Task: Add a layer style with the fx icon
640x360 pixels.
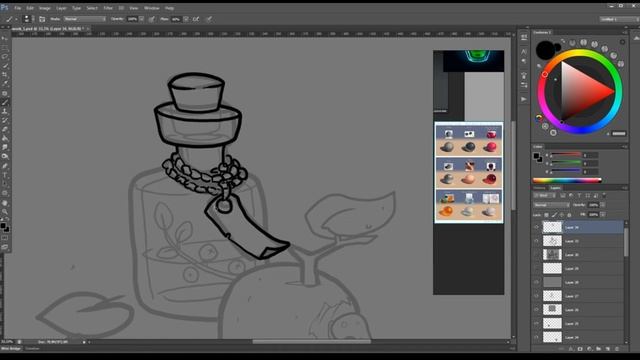Action: [x=571, y=349]
